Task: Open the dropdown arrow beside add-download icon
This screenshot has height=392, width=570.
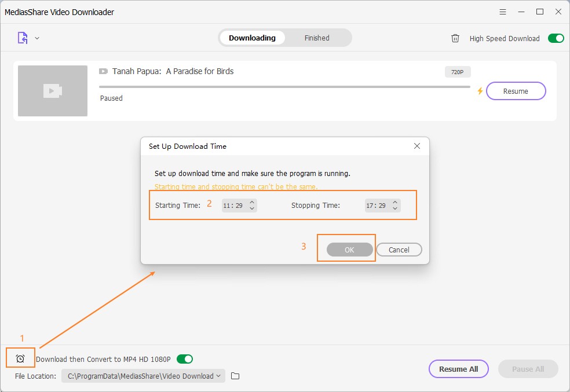Action: (37, 38)
